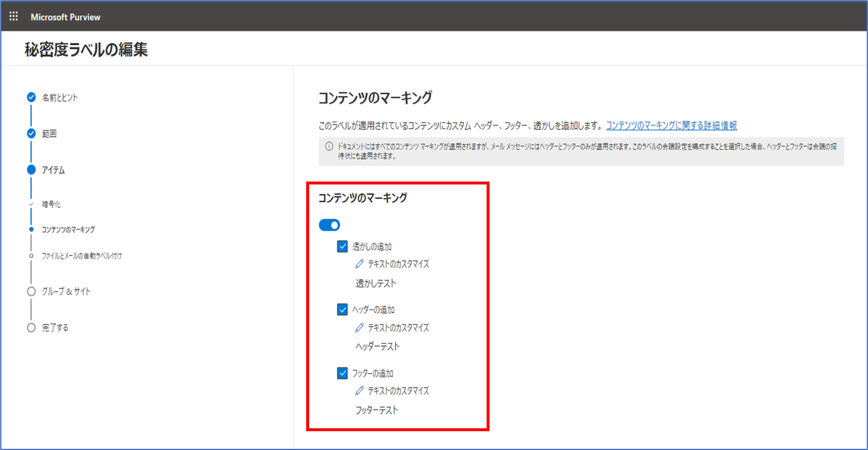Click the フッターテスト footer text

(x=377, y=410)
